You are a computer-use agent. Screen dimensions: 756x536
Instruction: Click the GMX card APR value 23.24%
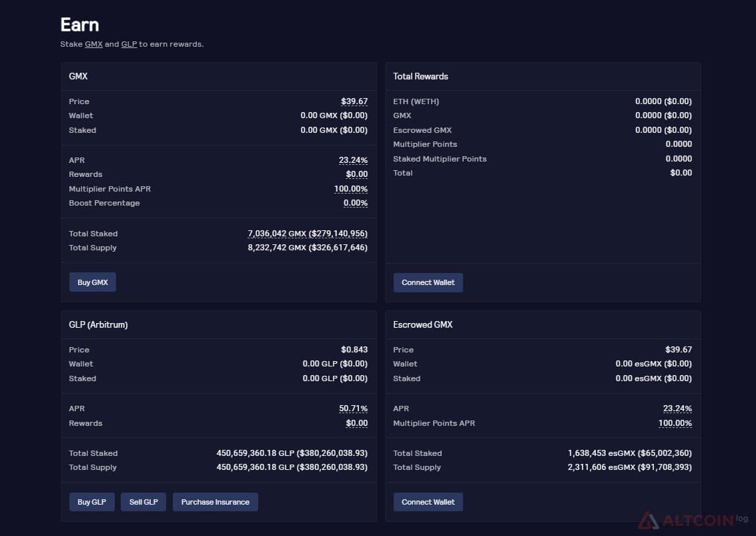(353, 160)
